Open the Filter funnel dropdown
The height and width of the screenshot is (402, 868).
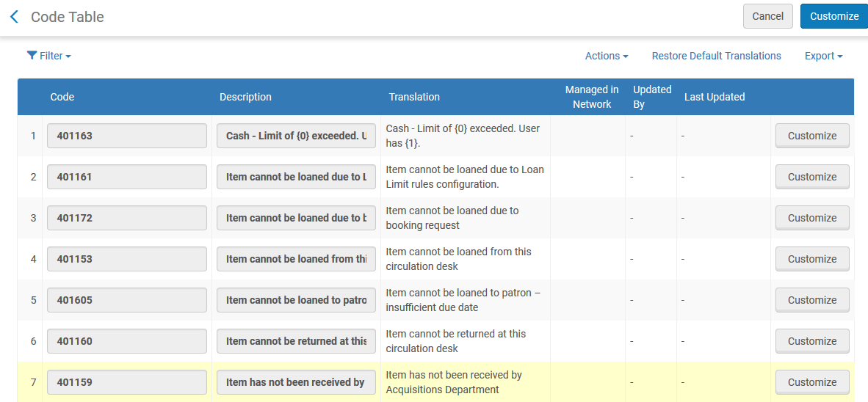(48, 56)
